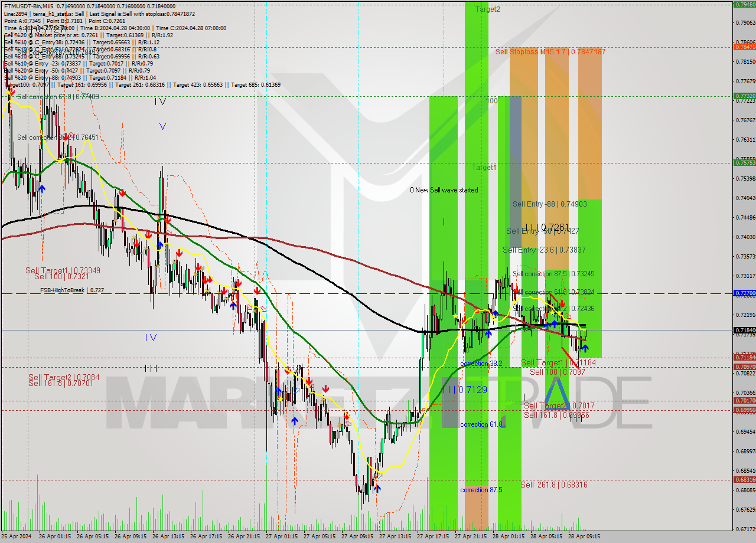Click the red 0.69956 price tag
The width and height of the screenshot is (756, 543).
click(744, 410)
